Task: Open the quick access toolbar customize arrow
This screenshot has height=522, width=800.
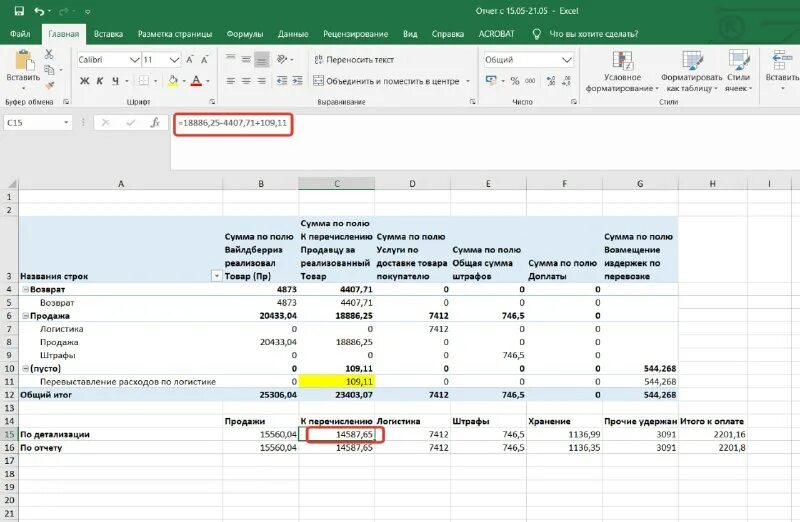Action: click(88, 11)
